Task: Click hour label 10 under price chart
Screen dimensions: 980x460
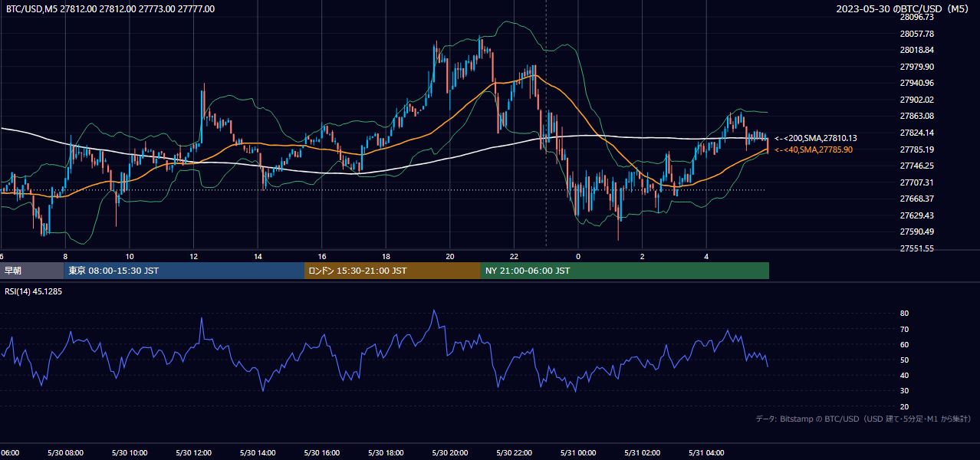Action: click(130, 257)
